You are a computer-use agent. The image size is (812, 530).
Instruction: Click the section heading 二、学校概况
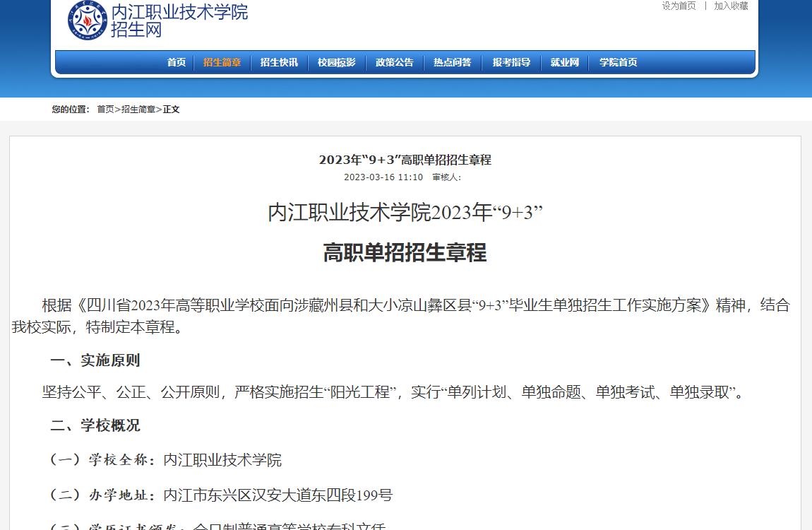click(95, 425)
